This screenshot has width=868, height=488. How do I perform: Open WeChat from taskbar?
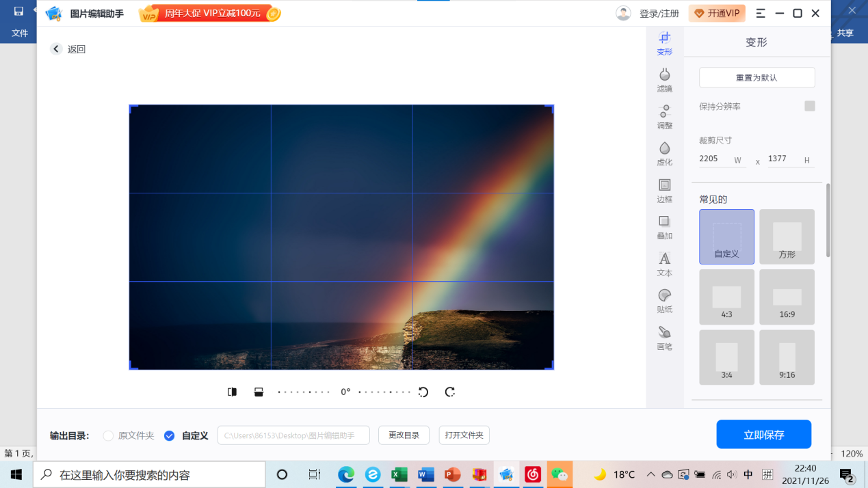560,474
